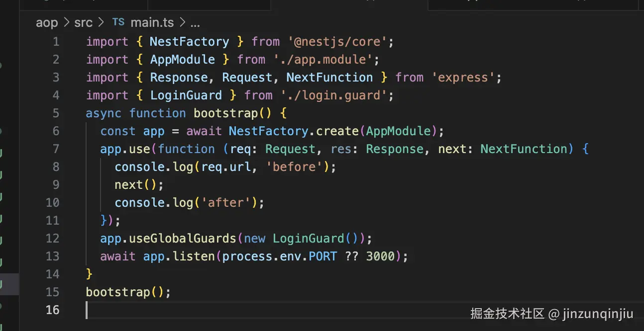
Task: Click bootstrap in the function declaration
Action: [x=226, y=113]
